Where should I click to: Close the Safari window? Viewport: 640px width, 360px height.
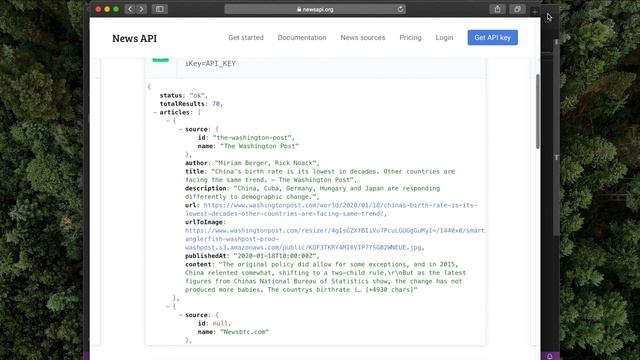tap(98, 9)
